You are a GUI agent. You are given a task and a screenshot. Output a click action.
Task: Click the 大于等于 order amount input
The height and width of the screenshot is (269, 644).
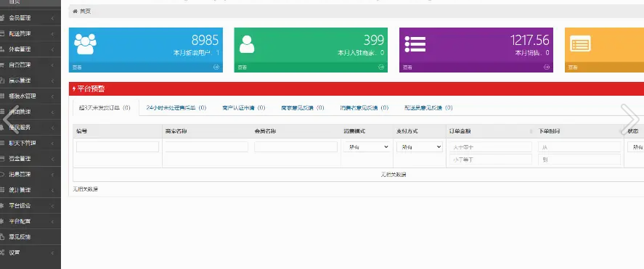(490, 146)
